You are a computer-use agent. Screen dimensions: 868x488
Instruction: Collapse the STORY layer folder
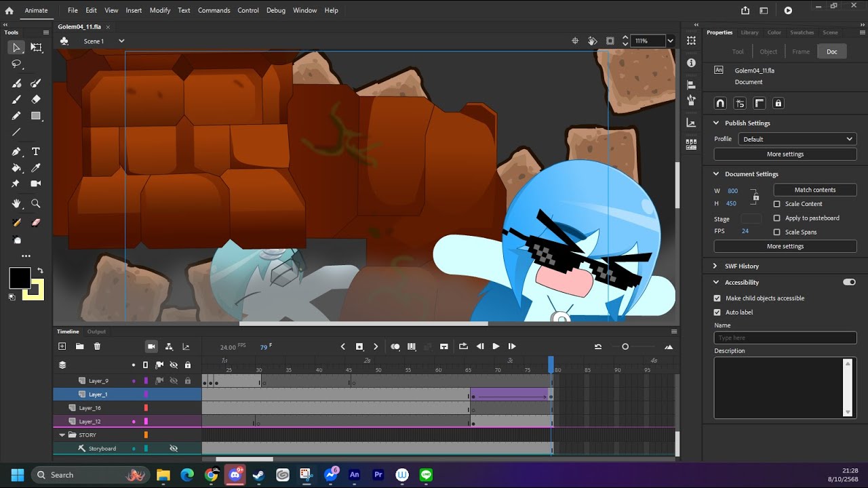click(x=62, y=435)
